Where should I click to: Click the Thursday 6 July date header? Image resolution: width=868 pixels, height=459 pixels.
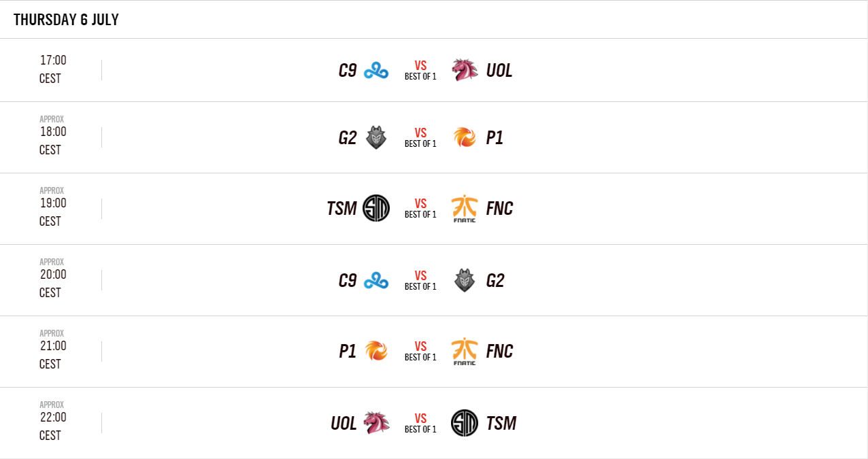tap(66, 20)
